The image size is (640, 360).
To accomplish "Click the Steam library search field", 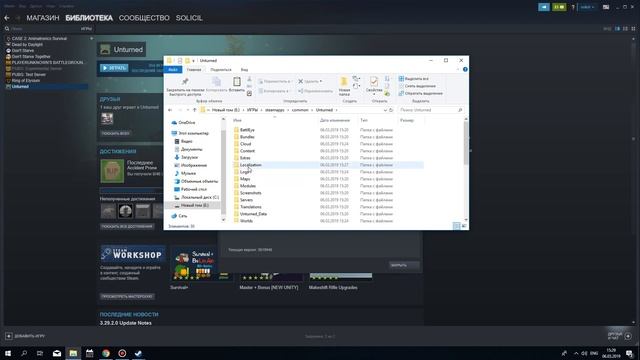I will pos(43,29).
